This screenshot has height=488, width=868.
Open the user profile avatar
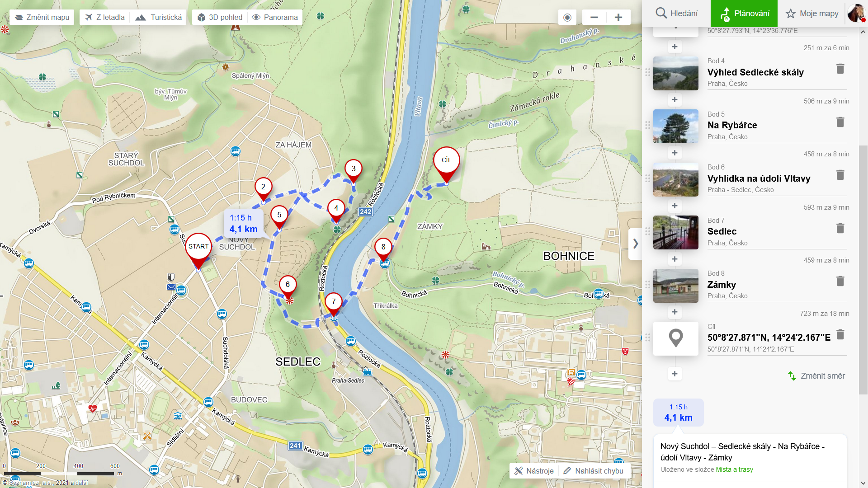tap(855, 13)
